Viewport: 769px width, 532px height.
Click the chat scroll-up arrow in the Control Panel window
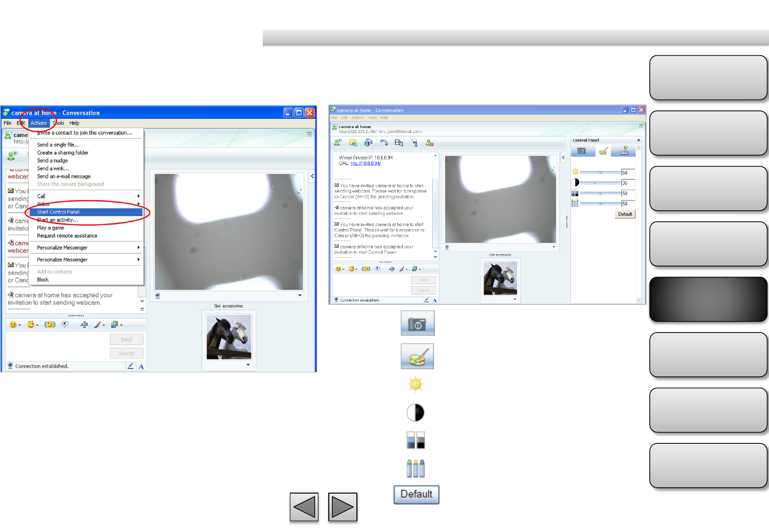pyautogui.click(x=435, y=156)
